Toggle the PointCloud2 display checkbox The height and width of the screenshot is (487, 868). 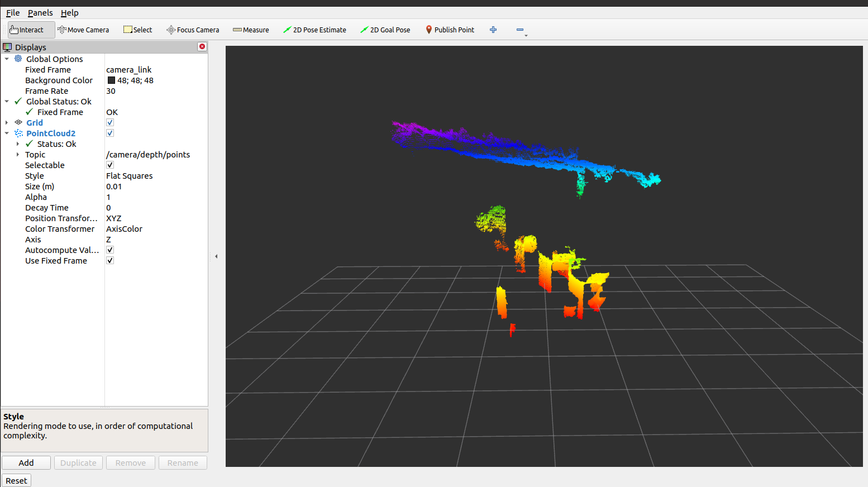click(x=110, y=133)
